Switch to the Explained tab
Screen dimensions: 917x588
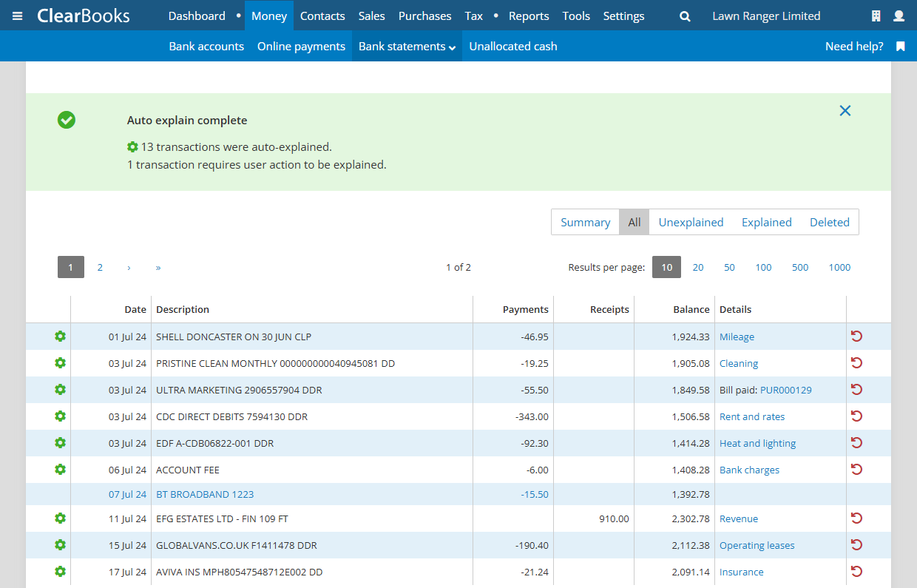pyautogui.click(x=766, y=222)
